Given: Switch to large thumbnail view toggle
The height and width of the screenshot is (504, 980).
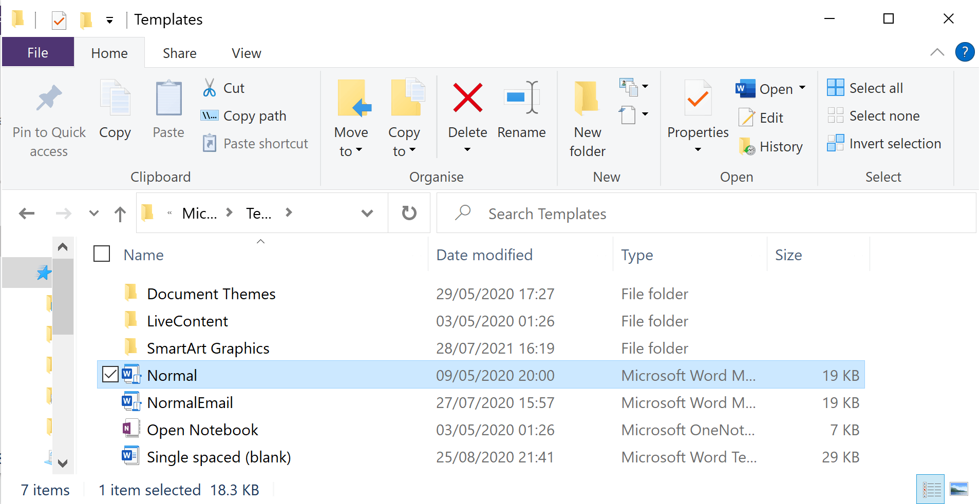Looking at the screenshot, I should click(959, 489).
